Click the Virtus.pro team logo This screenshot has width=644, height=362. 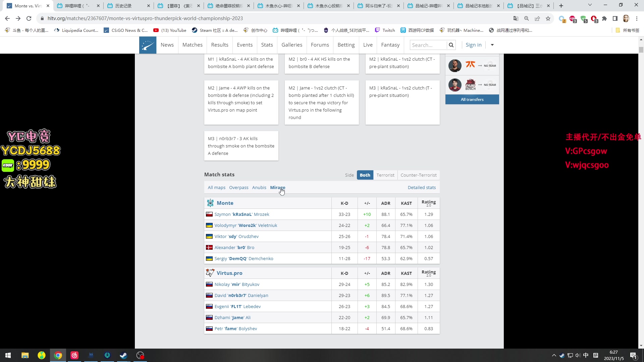coord(210,273)
